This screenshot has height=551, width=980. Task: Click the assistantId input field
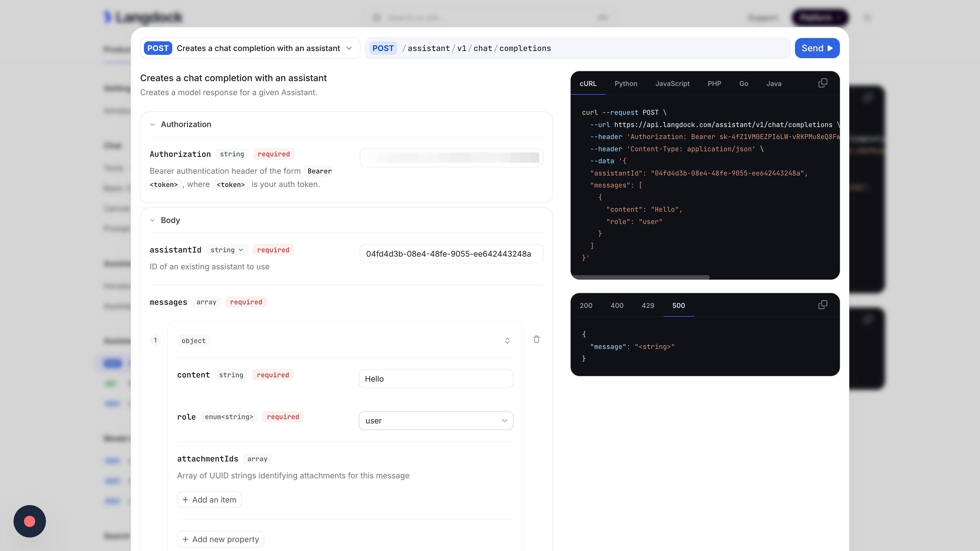[451, 254]
